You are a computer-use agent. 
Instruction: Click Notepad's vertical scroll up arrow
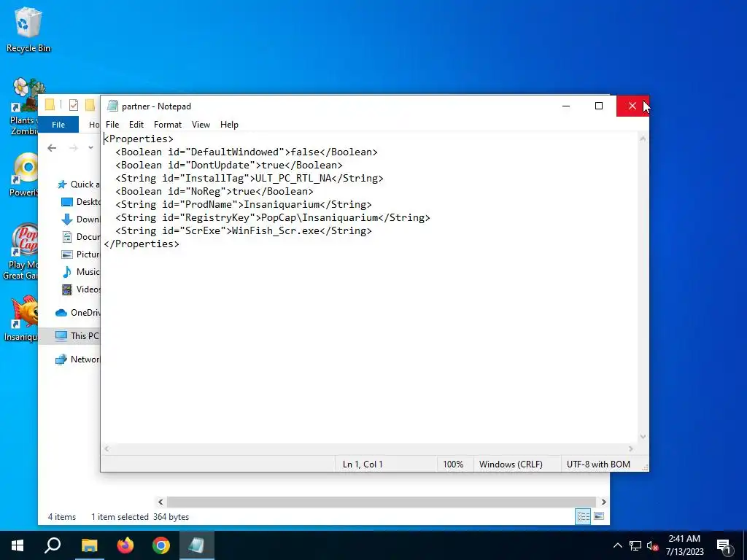pyautogui.click(x=643, y=139)
